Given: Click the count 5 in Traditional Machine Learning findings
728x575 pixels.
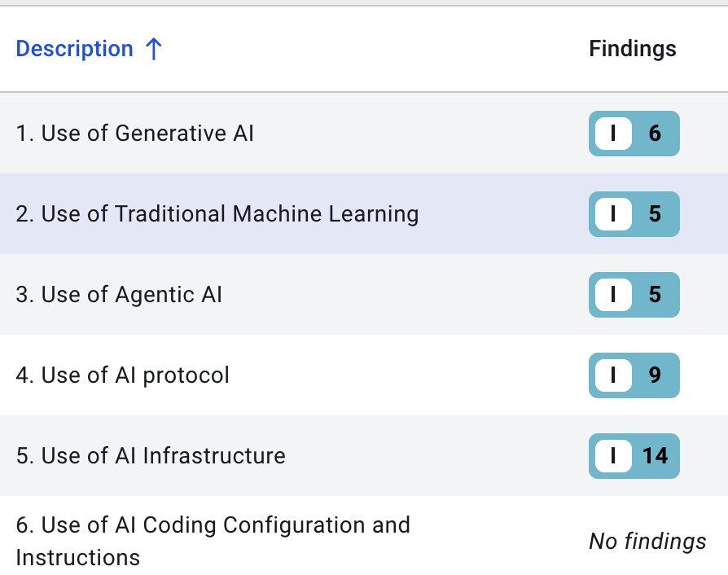Looking at the screenshot, I should [655, 214].
